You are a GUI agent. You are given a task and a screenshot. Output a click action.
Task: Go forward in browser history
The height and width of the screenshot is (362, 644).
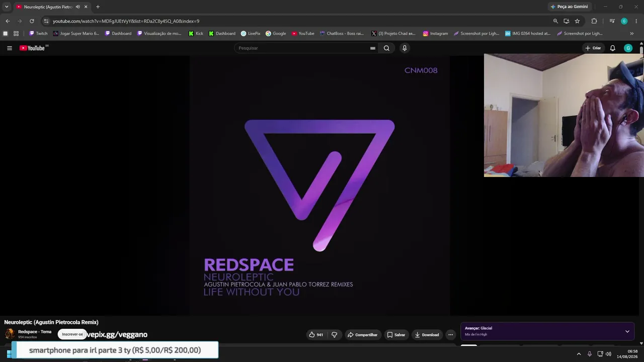[20, 21]
